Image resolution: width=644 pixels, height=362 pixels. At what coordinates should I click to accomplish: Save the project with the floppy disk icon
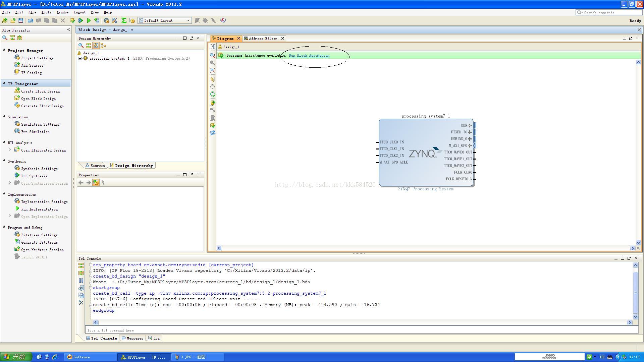point(21,20)
